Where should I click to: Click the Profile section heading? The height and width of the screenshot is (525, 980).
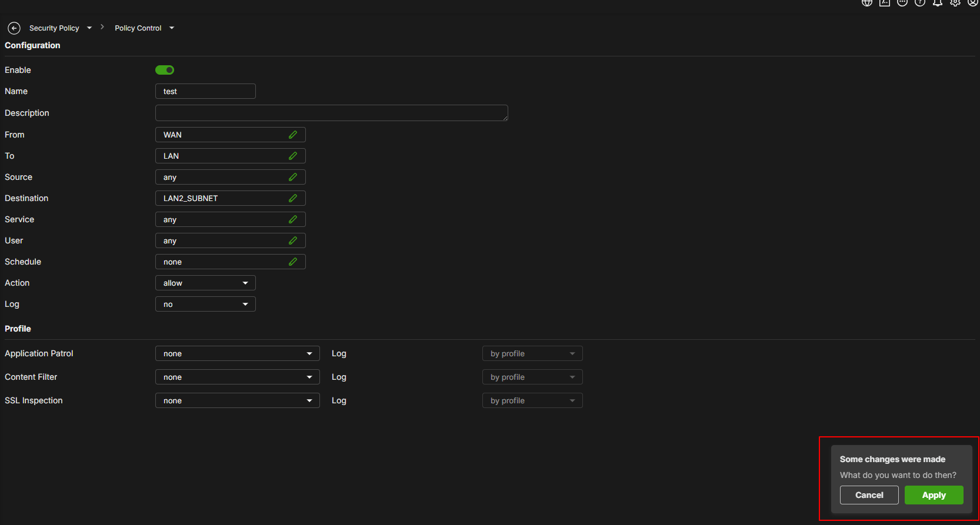[18, 329]
